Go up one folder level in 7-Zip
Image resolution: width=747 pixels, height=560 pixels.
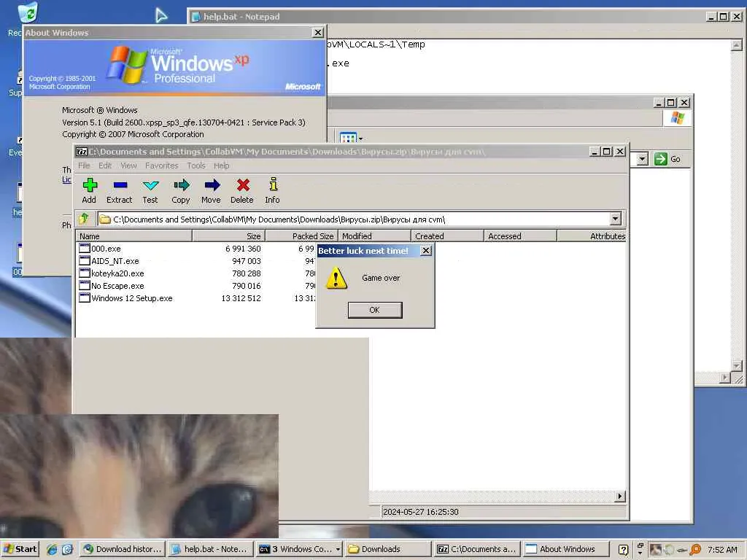click(x=84, y=219)
